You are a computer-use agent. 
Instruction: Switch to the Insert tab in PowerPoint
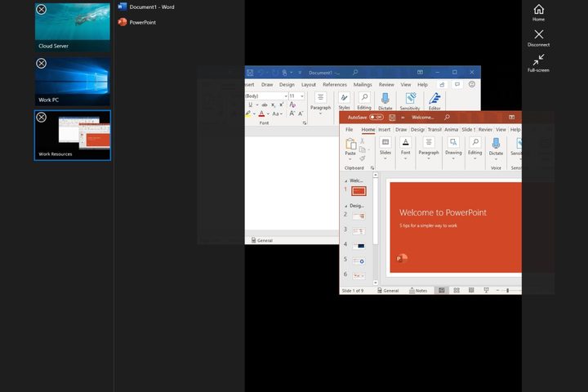click(x=384, y=129)
